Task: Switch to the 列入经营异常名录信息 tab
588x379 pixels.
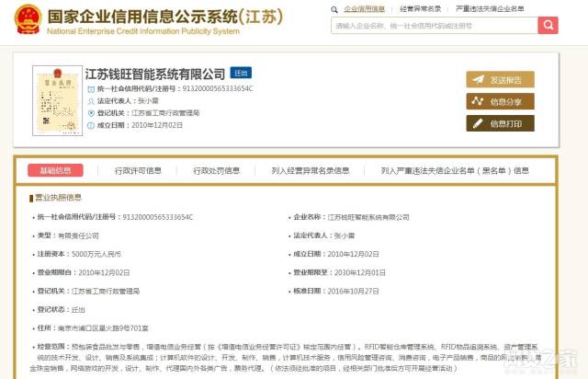Action: click(311, 171)
